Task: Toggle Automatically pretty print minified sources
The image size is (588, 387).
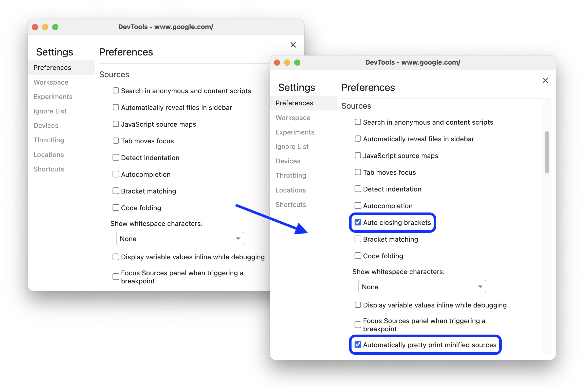Action: coord(358,345)
